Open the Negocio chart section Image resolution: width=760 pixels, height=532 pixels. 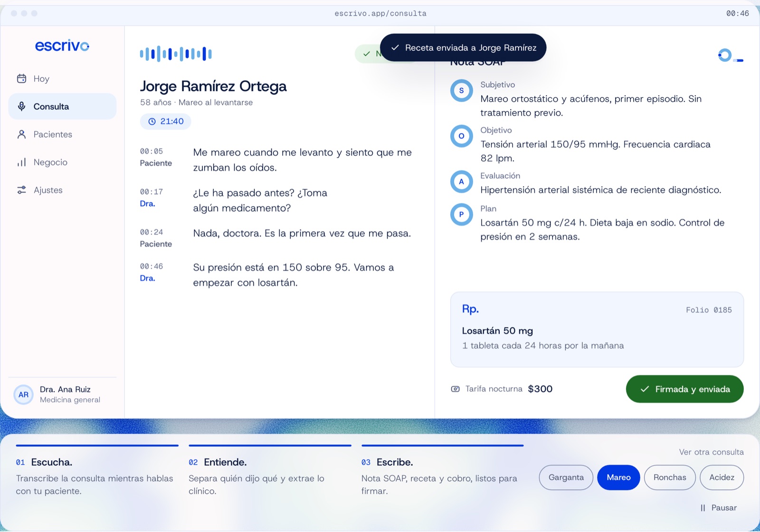pos(62,162)
